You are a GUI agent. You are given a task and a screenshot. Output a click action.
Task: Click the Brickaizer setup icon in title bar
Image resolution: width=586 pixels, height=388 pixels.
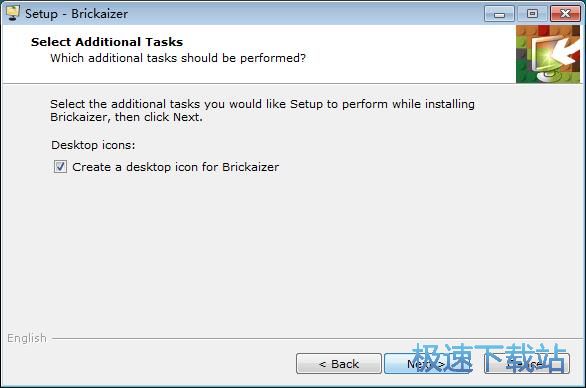(12, 13)
